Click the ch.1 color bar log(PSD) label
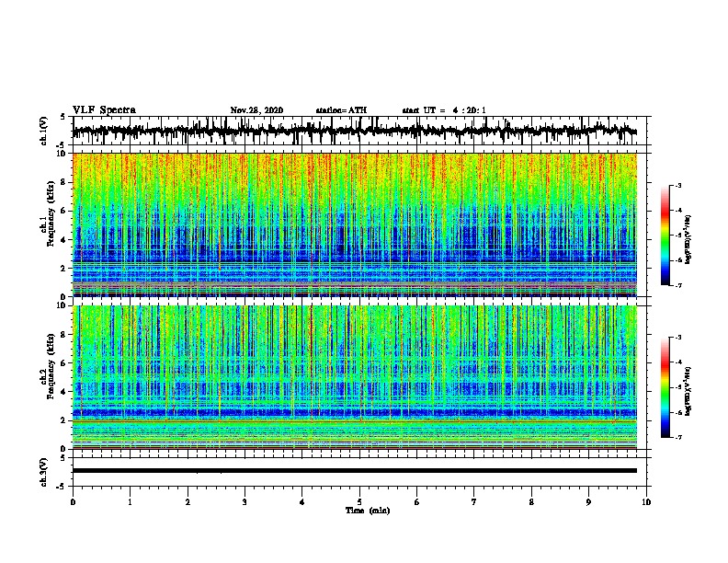Viewport: 728px width, 563px height. coord(688,239)
